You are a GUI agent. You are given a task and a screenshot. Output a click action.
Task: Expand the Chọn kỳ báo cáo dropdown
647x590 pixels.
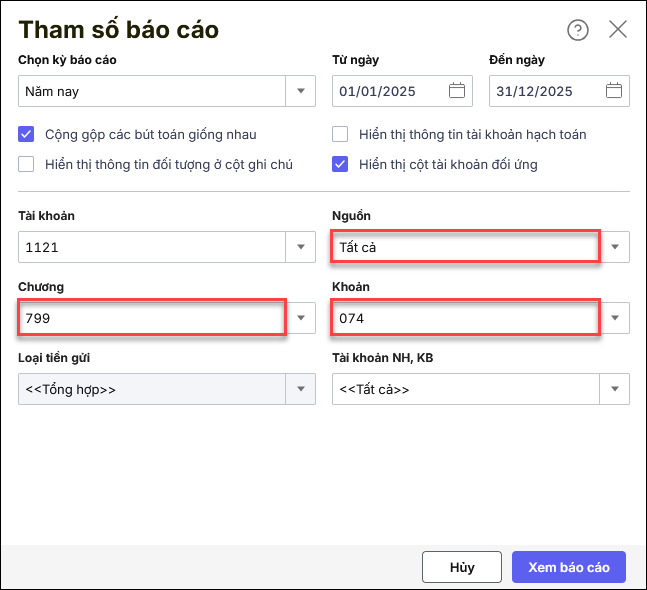pos(301,91)
